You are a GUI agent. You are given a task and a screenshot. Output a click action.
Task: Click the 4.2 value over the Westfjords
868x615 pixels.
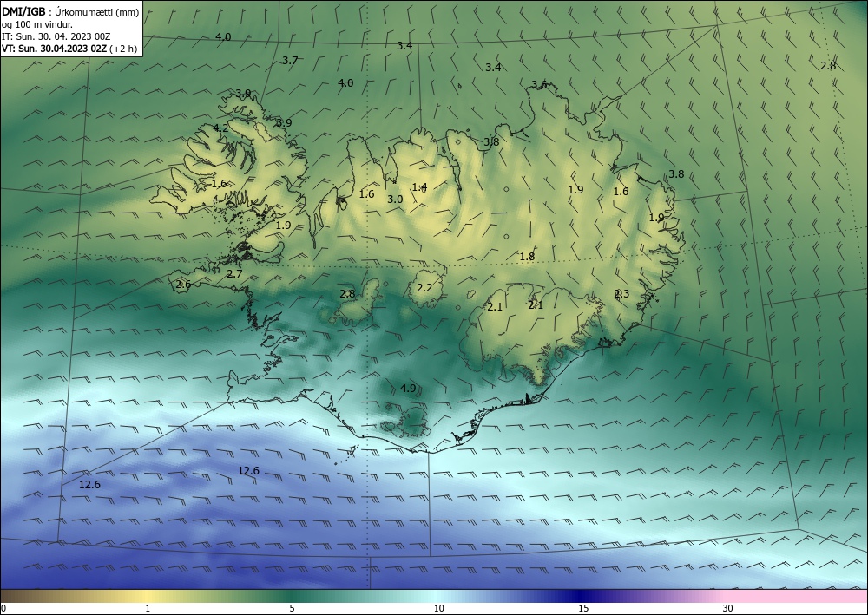(x=220, y=128)
